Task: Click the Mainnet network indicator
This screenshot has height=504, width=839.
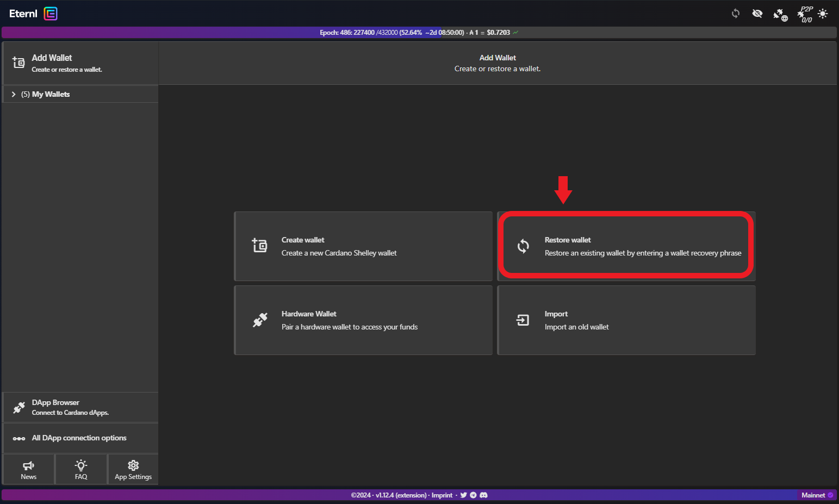Action: (x=817, y=495)
